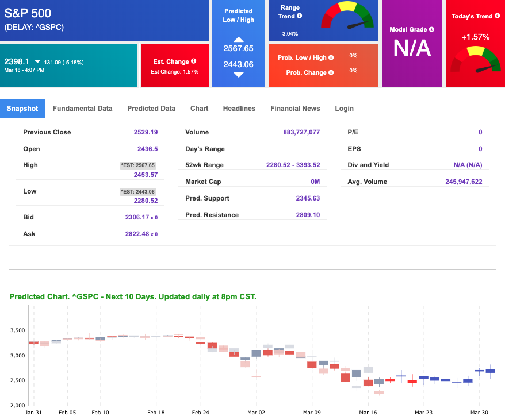505x420 pixels.
Task: Click the Div and Yield value N/A (N/A)
Action: pos(468,165)
